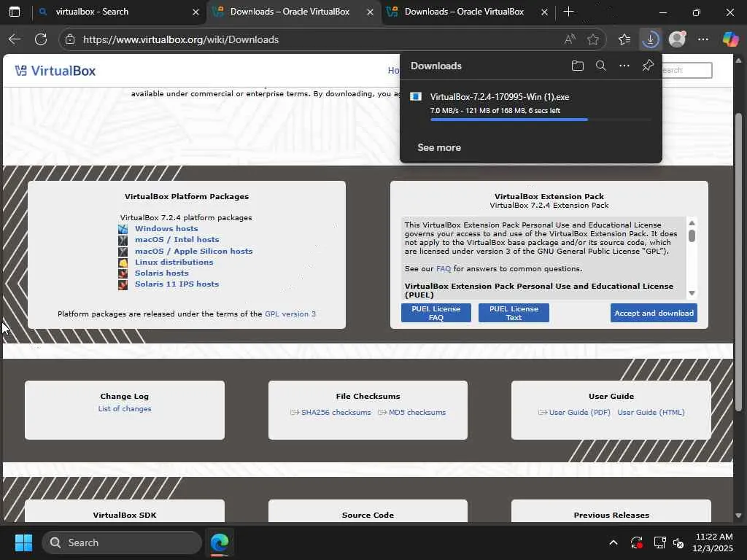Open the Edge tab actions menu icon
This screenshot has height=560, width=747.
click(x=15, y=12)
